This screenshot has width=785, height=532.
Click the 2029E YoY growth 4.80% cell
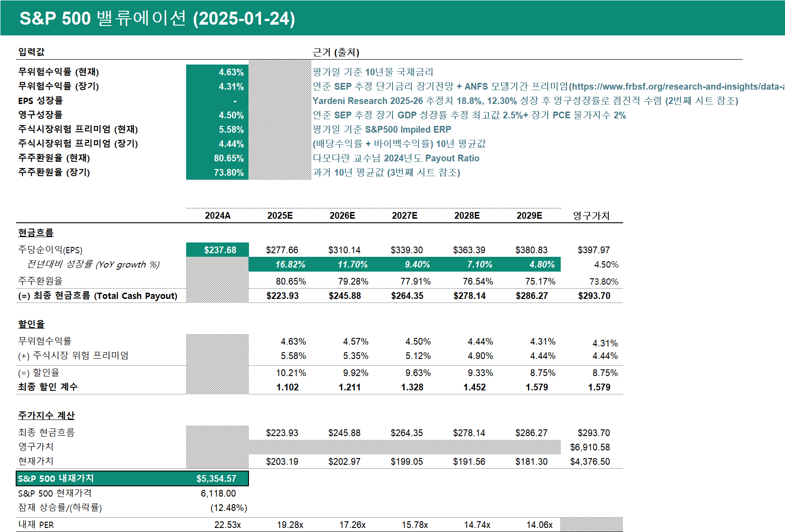click(x=529, y=264)
